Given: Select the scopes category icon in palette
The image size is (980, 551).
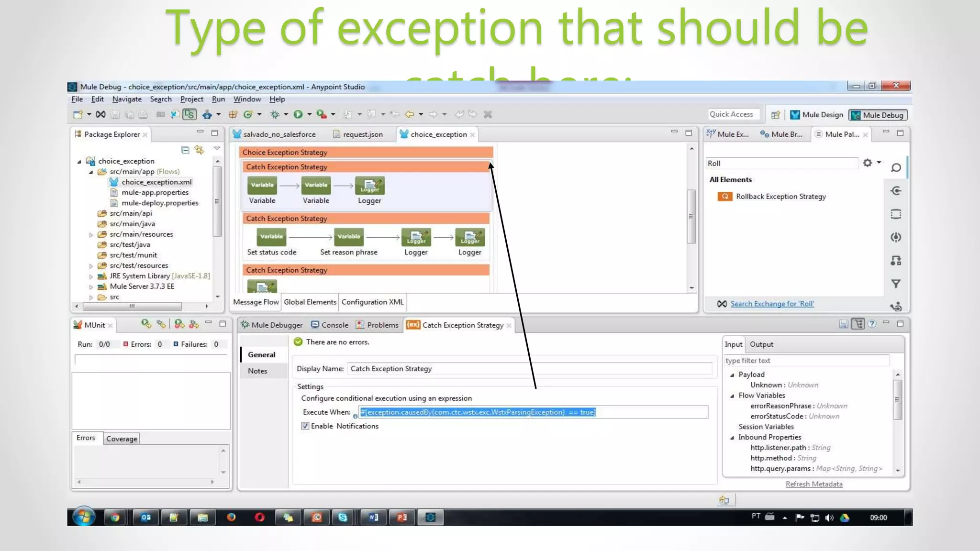Looking at the screenshot, I should tap(896, 214).
